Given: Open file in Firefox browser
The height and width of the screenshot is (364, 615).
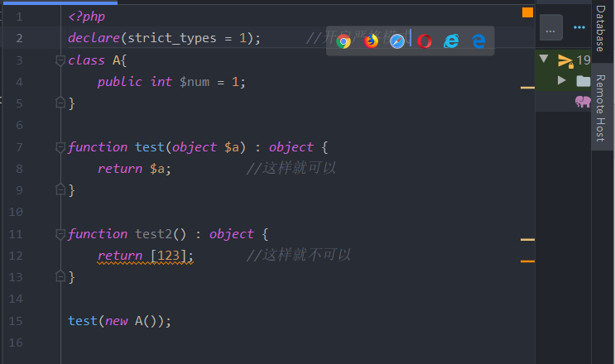Looking at the screenshot, I should click(371, 41).
